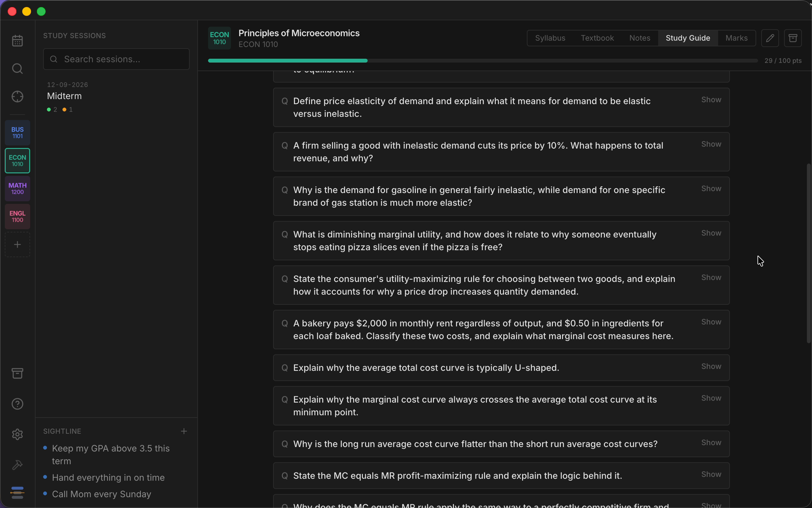Click the app logo at sidebar bottom

17,492
